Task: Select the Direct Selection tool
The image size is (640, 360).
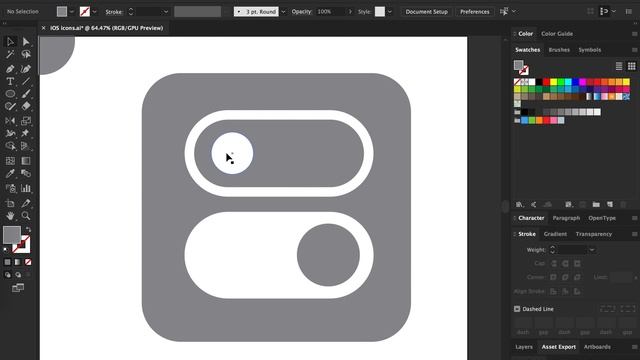Action: (26, 42)
